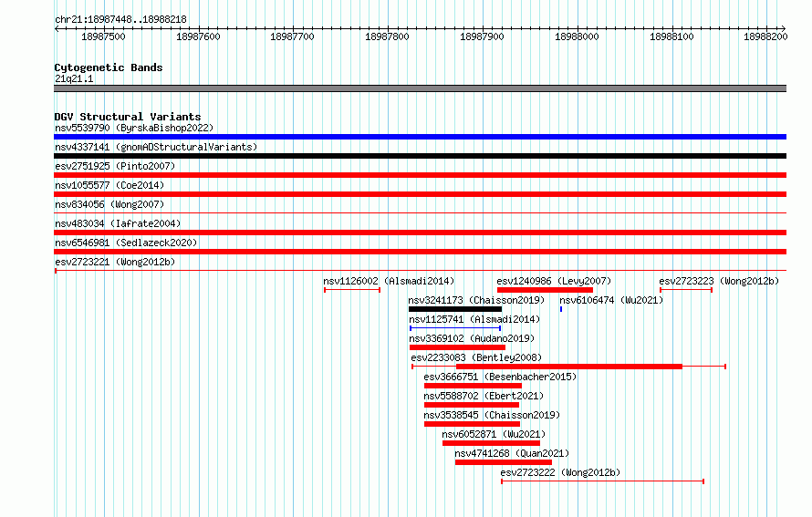Select the red esv2233083 variant bar

click(x=569, y=367)
